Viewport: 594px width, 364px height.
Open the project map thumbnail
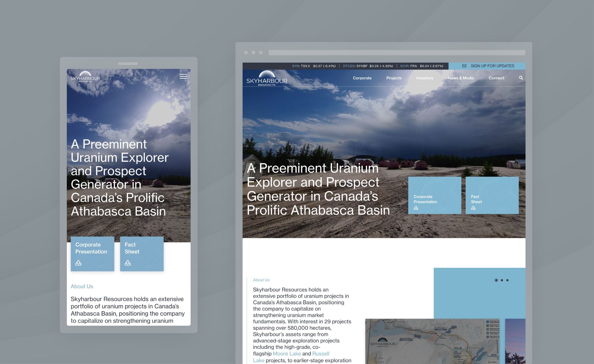(x=432, y=341)
